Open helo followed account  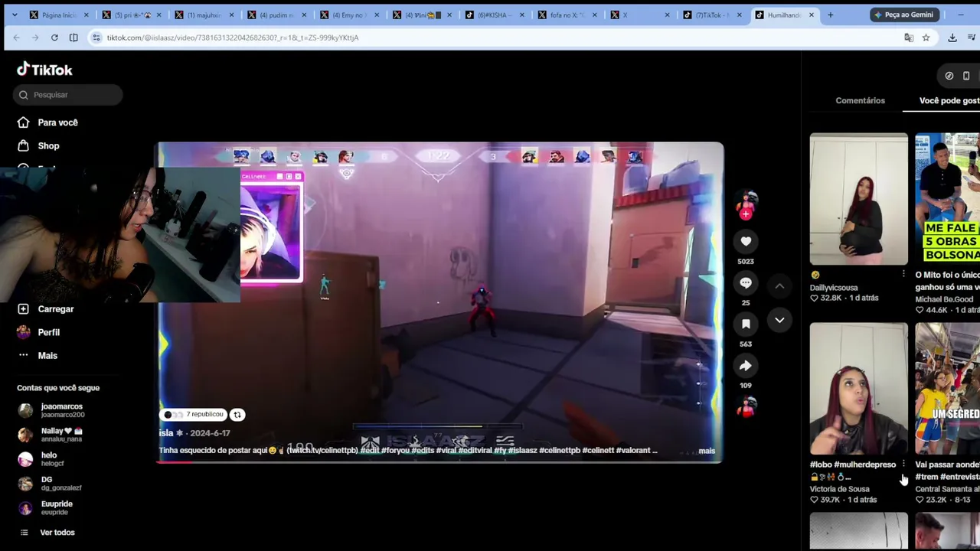pos(41,459)
